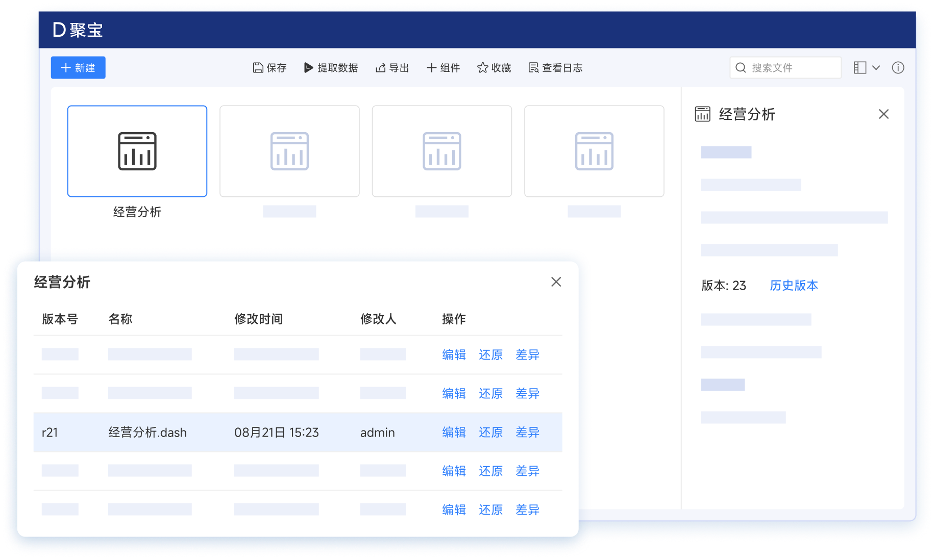Click the 保存 save icon

(258, 67)
